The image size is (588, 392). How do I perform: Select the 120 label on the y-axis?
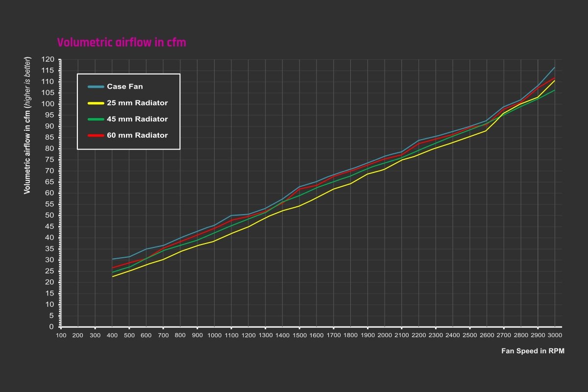(48, 59)
